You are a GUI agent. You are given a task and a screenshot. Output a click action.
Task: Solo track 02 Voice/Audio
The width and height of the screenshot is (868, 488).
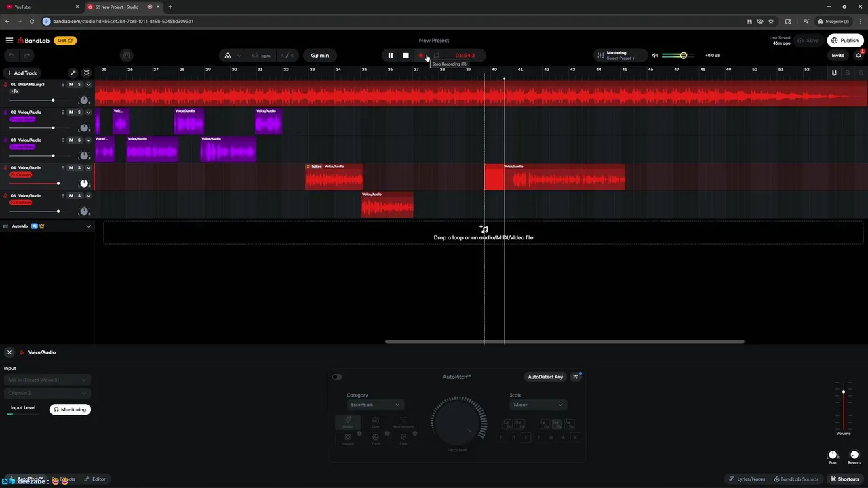pyautogui.click(x=79, y=113)
